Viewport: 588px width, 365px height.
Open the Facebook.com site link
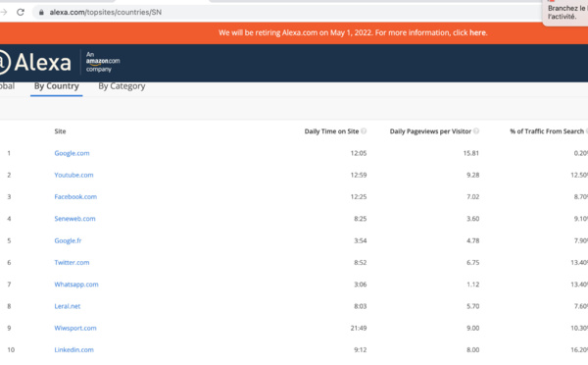[75, 197]
